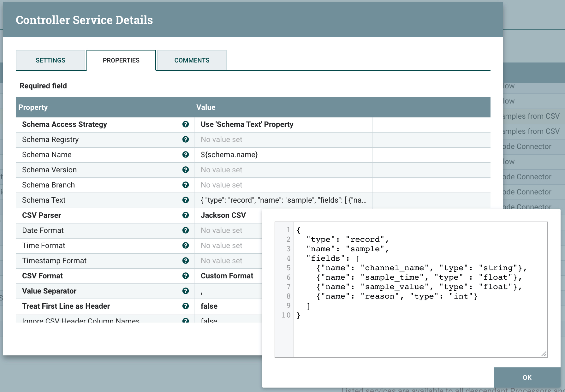
Task: Open help for Timestamp Format property
Action: point(186,261)
